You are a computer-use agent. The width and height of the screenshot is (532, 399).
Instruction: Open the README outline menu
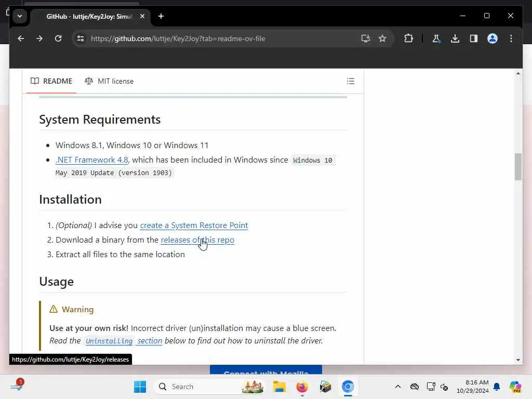point(351,81)
